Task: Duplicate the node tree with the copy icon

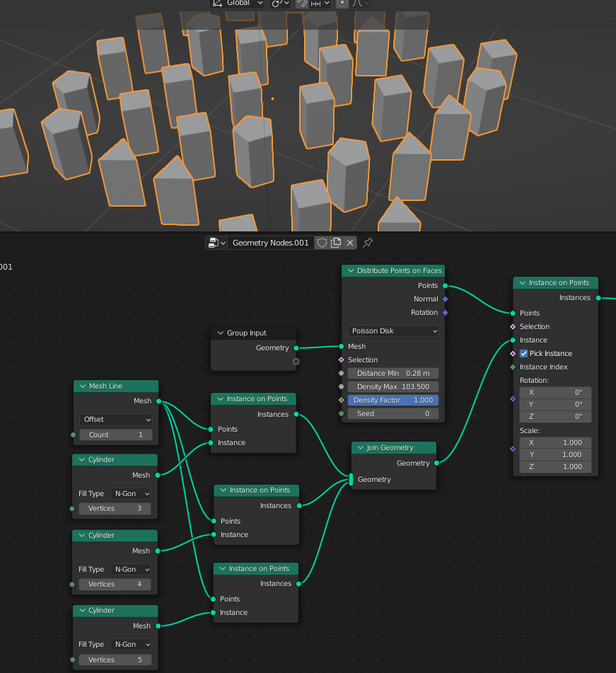Action: [337, 243]
